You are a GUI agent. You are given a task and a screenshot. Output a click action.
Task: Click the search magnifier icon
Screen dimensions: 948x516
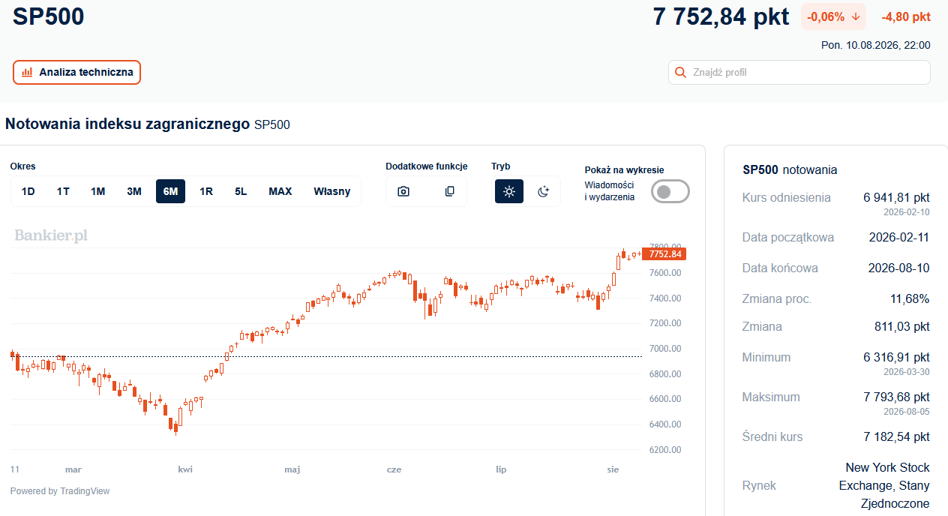(x=680, y=73)
